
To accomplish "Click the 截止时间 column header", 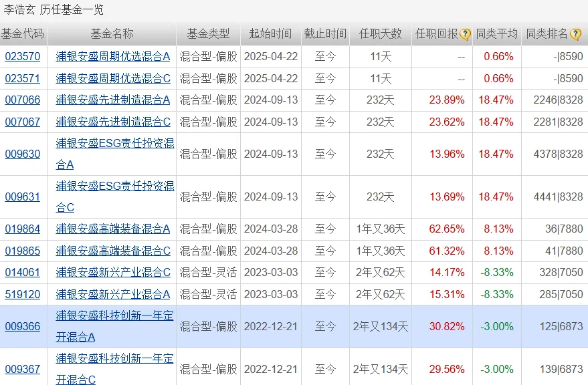I will pos(325,34).
